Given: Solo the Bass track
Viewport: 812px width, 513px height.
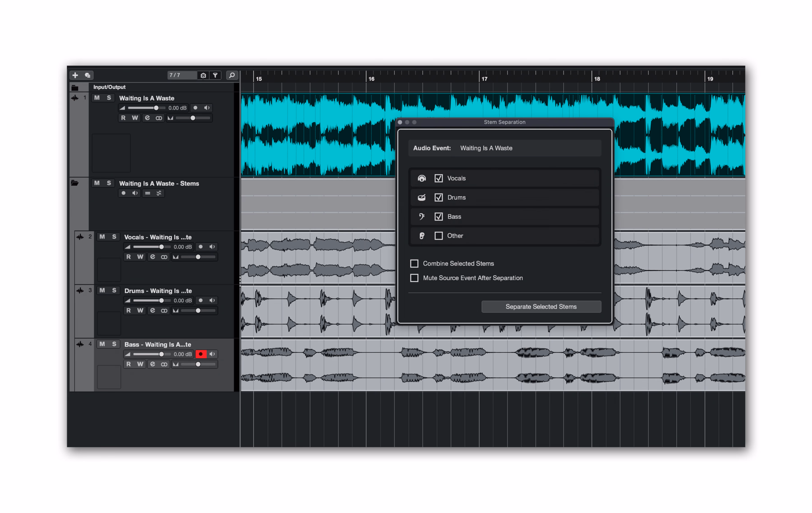Looking at the screenshot, I should coord(114,344).
